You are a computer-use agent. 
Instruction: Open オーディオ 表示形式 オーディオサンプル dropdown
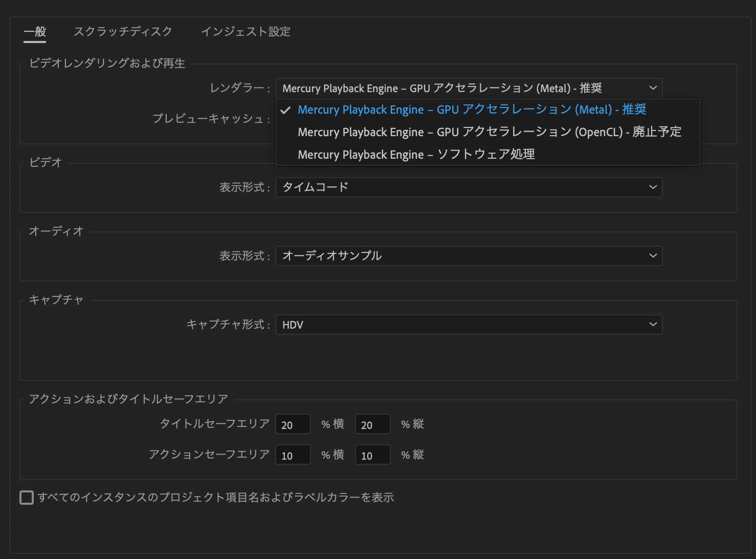(469, 256)
